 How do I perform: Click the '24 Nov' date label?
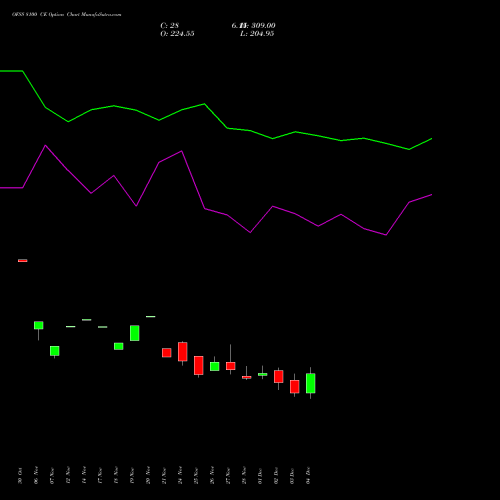180,475
